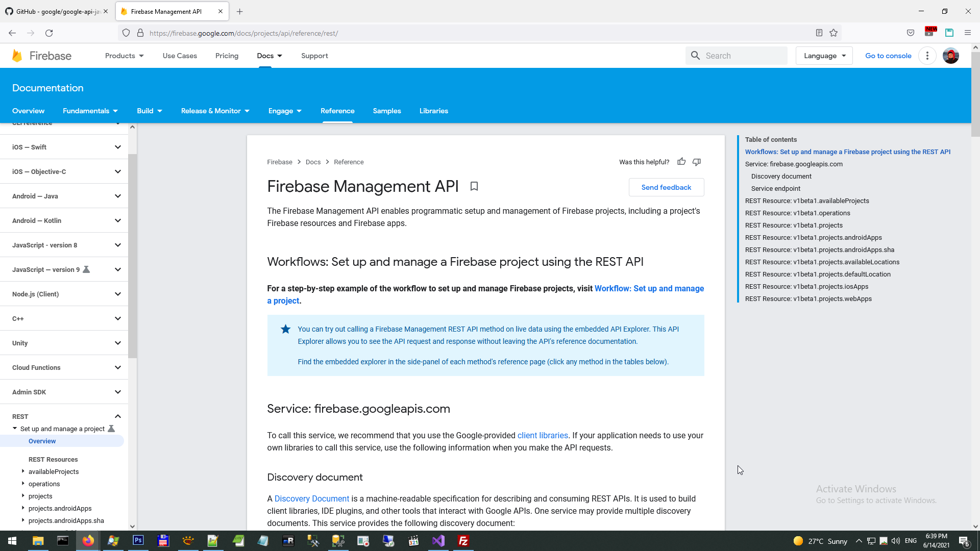
Task: Click the thumbs down icon
Action: coord(697,162)
